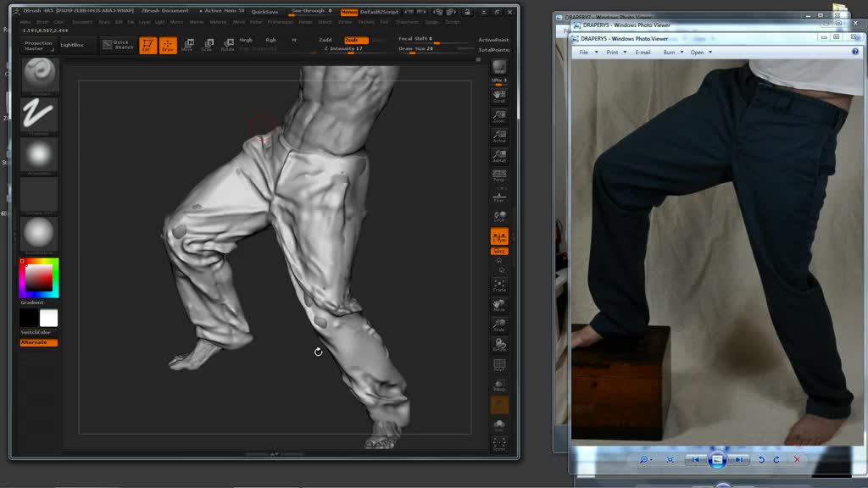This screenshot has width=868, height=488.
Task: Toggle PolyF polyframe display
Action: [499, 365]
